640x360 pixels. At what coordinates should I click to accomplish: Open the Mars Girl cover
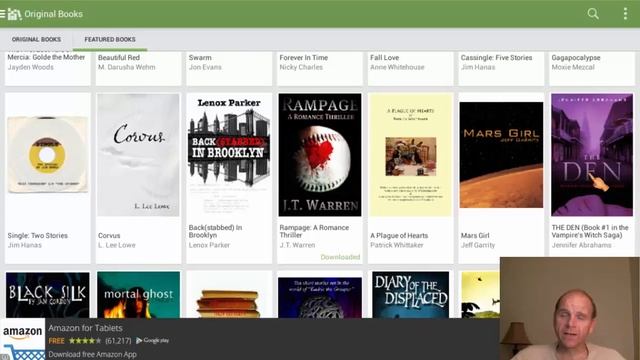coord(501,155)
